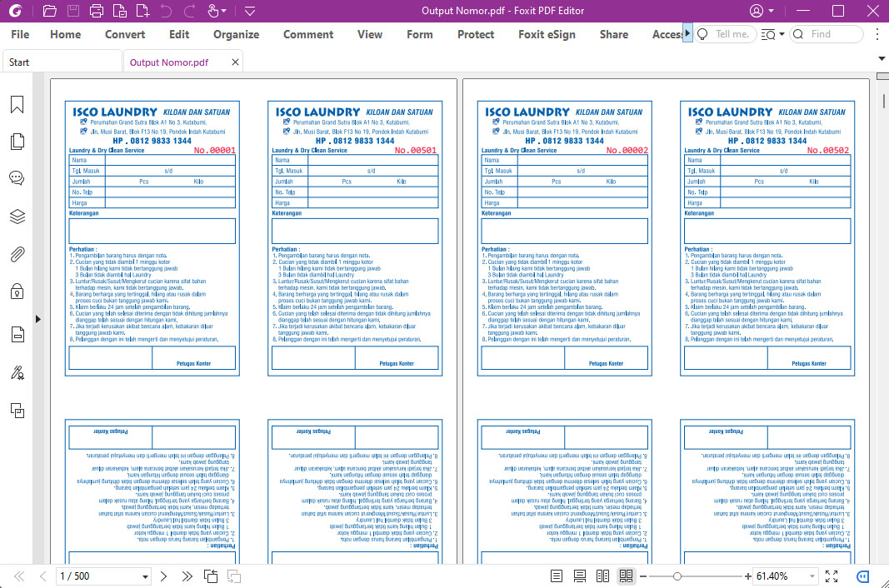This screenshot has height=588, width=889.
Task: Click the zoom slider handle
Action: (x=677, y=576)
